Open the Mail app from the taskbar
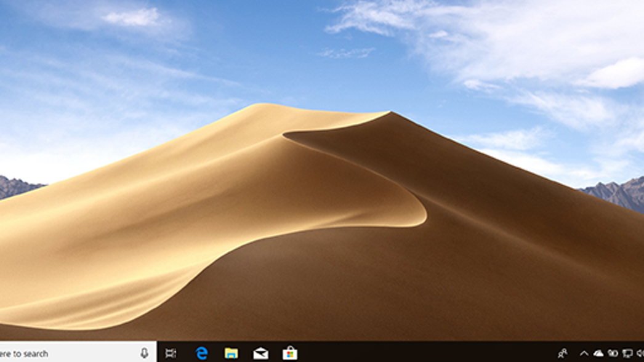The image size is (644, 362). tap(261, 353)
